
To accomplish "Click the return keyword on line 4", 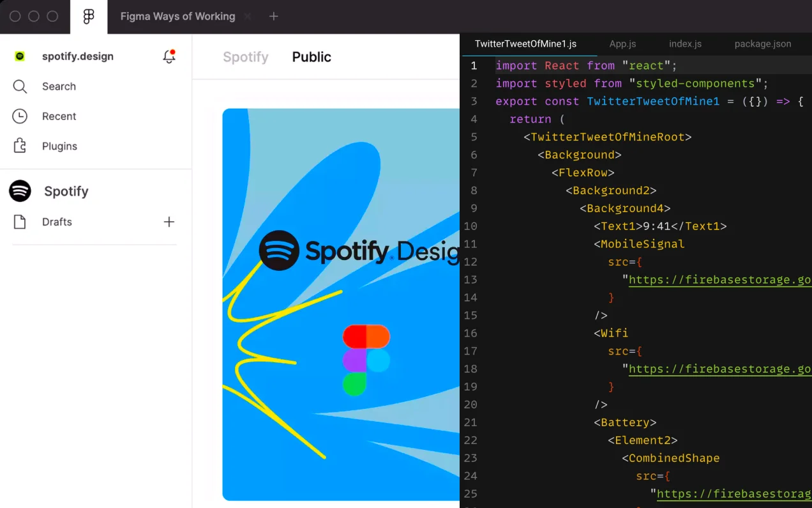I will (530, 119).
